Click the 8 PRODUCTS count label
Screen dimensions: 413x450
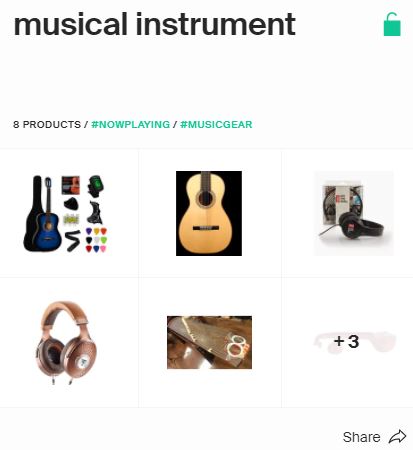pos(47,124)
